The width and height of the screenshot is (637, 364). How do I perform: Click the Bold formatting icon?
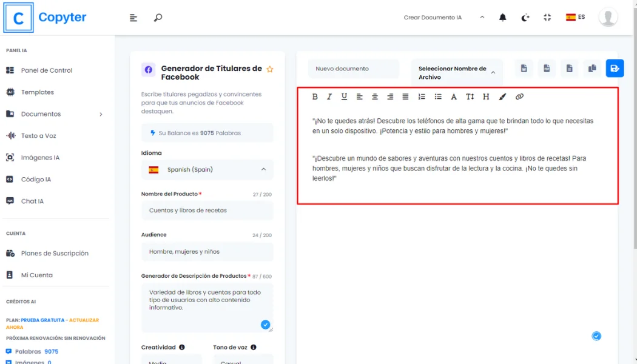[x=315, y=96]
